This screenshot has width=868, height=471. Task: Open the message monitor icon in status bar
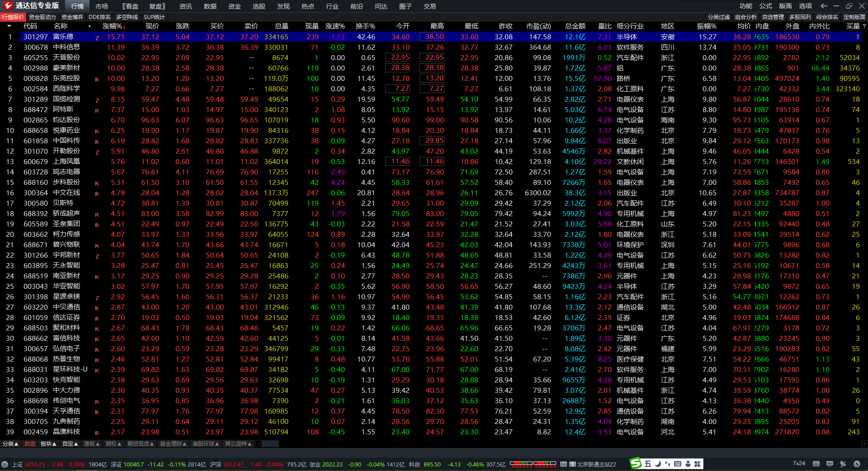(x=830, y=464)
